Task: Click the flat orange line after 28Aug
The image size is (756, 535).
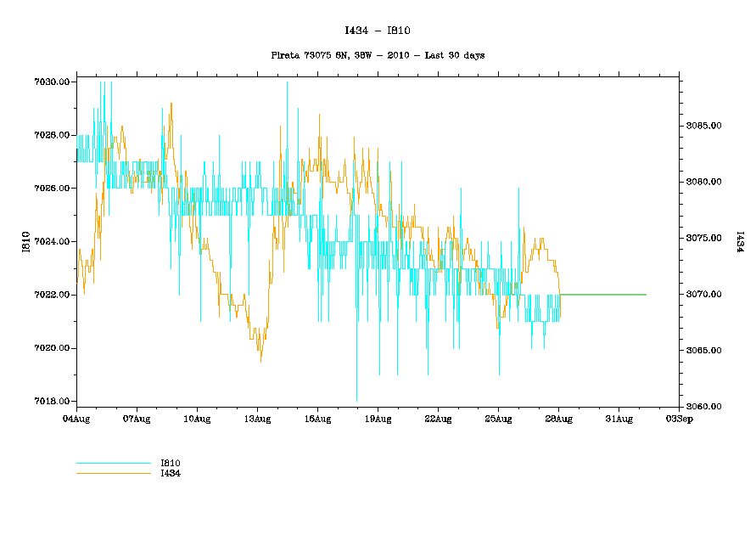Action: (x=602, y=295)
